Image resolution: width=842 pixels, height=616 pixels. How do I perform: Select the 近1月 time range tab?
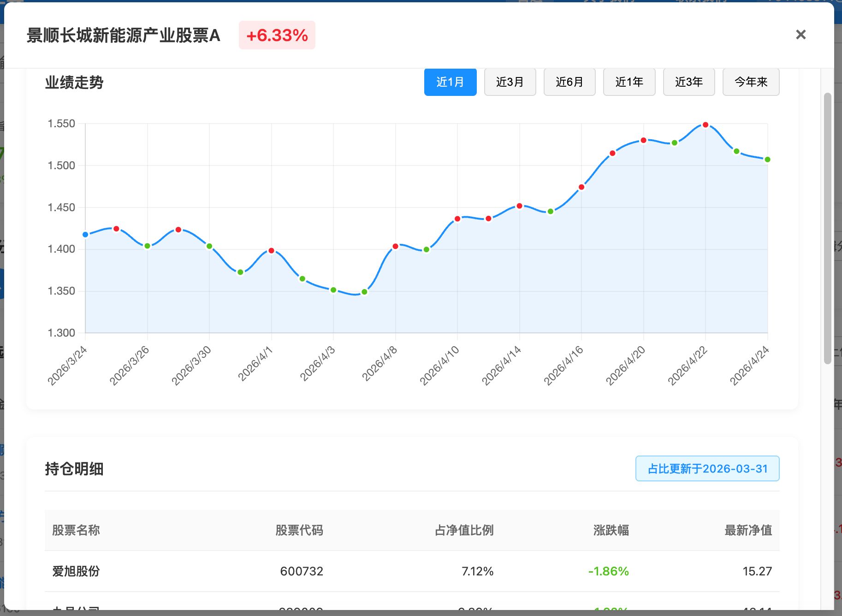[x=450, y=82]
